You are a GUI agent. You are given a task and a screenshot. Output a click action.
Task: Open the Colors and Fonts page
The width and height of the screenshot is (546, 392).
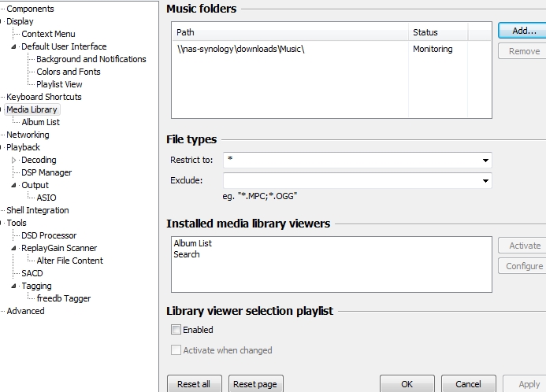pos(70,72)
